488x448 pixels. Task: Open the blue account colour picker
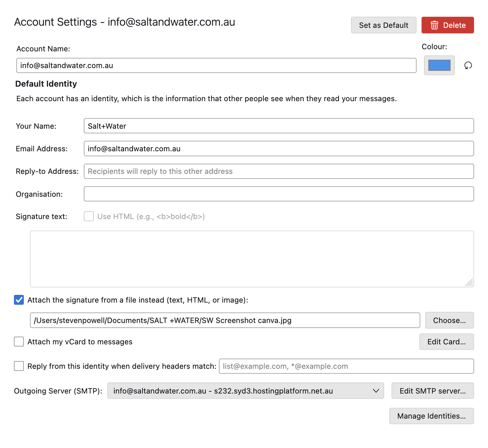(439, 65)
